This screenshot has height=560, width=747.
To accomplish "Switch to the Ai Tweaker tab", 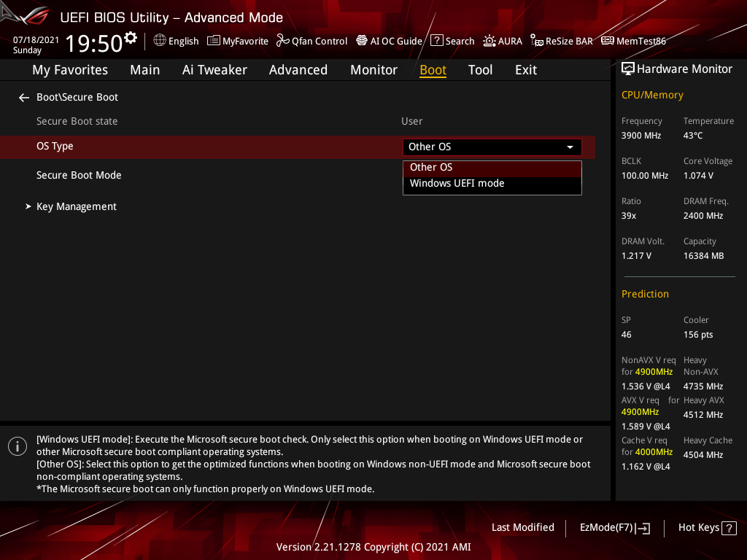I will point(214,69).
